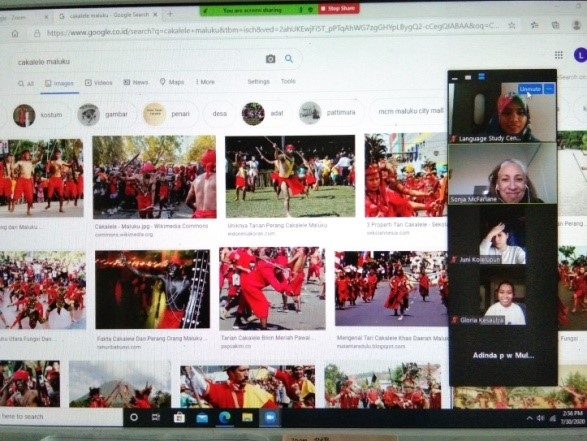Open the Google apps grid icon
587x441 pixels.
point(558,55)
